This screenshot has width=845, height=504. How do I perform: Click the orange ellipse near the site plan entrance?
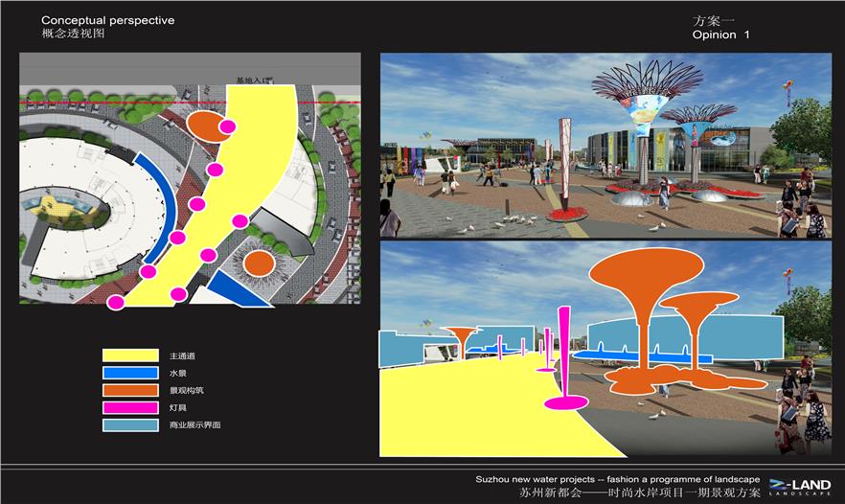click(204, 125)
